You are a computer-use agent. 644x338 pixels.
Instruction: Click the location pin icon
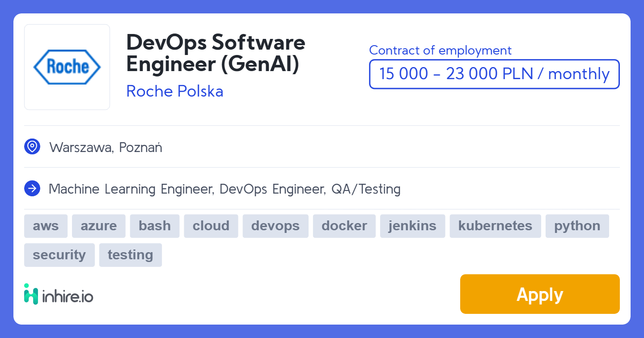(x=32, y=147)
